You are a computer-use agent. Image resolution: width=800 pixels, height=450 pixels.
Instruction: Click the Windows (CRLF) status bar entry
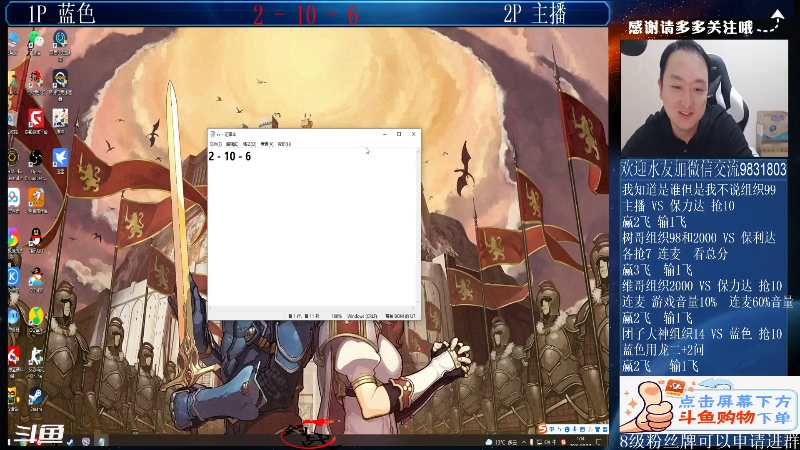click(362, 316)
